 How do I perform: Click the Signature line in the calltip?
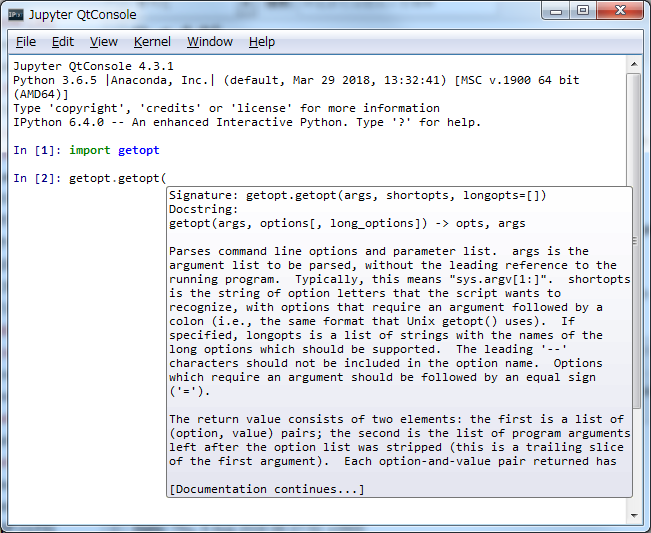point(357,195)
